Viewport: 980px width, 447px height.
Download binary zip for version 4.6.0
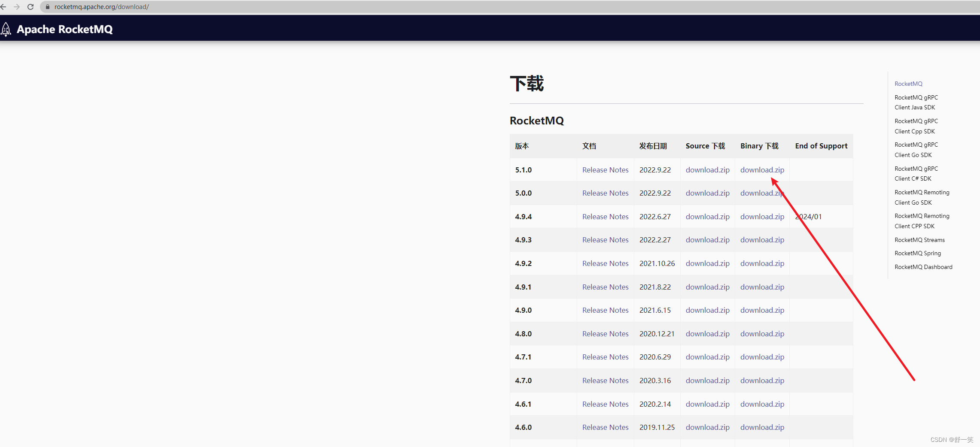pyautogui.click(x=762, y=427)
